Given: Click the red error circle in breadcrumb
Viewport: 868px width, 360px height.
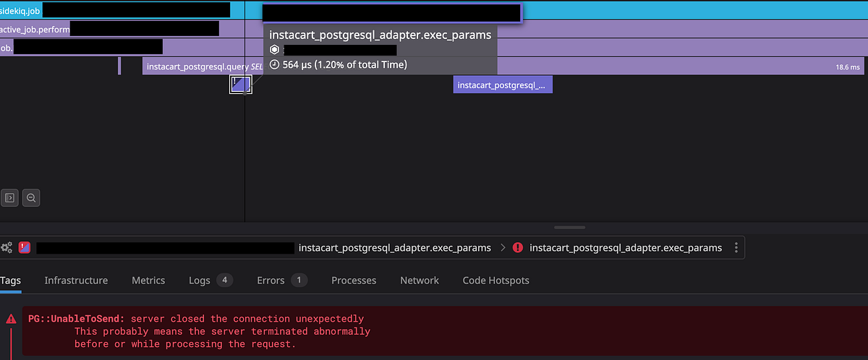Looking at the screenshot, I should pyautogui.click(x=518, y=247).
